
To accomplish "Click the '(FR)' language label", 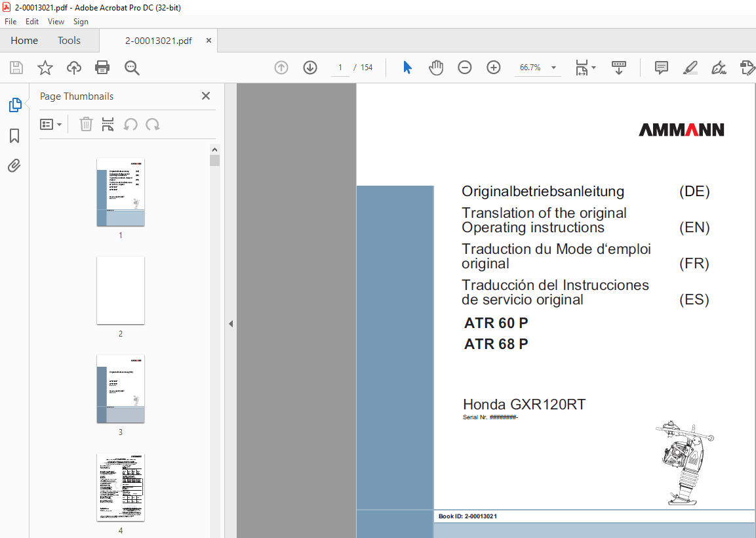I will [694, 264].
